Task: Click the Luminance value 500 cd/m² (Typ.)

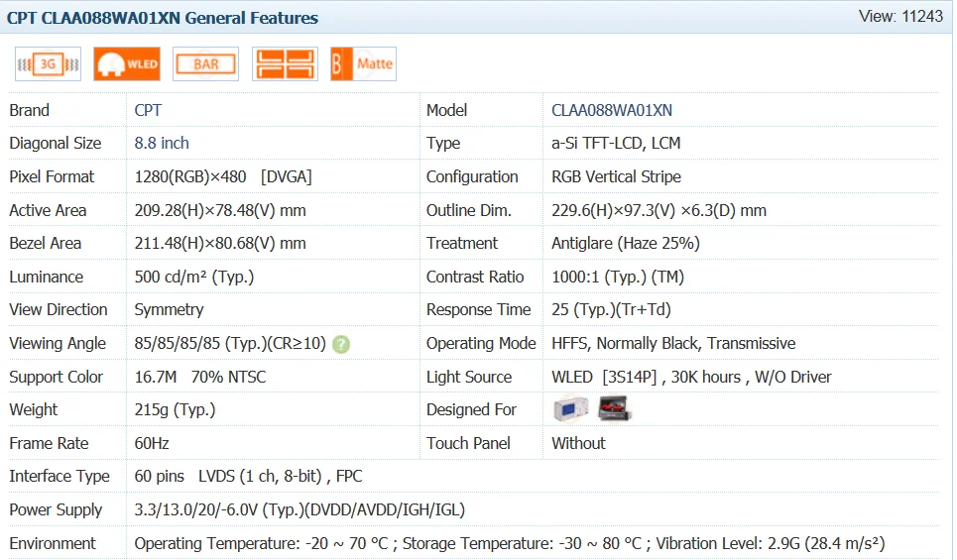Action: point(194,277)
